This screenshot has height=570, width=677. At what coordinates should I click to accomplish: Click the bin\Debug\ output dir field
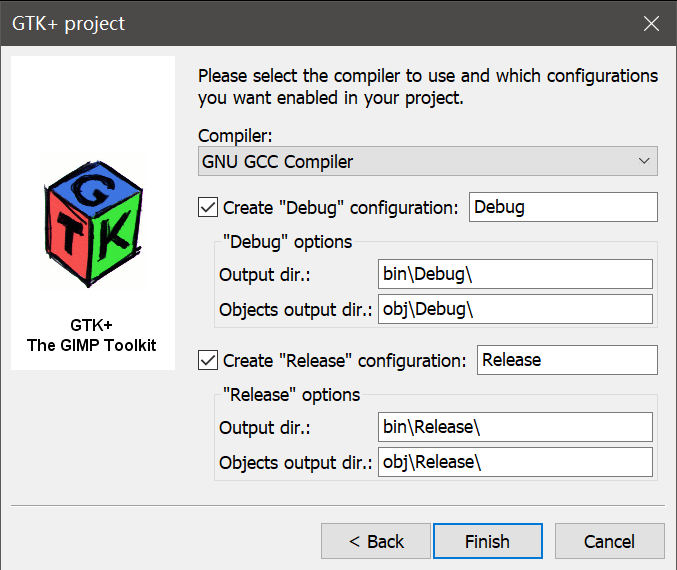click(515, 274)
